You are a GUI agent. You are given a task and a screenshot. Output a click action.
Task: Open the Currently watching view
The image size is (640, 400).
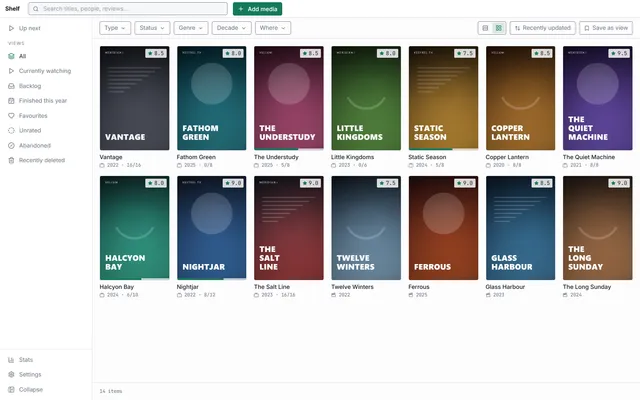click(x=46, y=71)
